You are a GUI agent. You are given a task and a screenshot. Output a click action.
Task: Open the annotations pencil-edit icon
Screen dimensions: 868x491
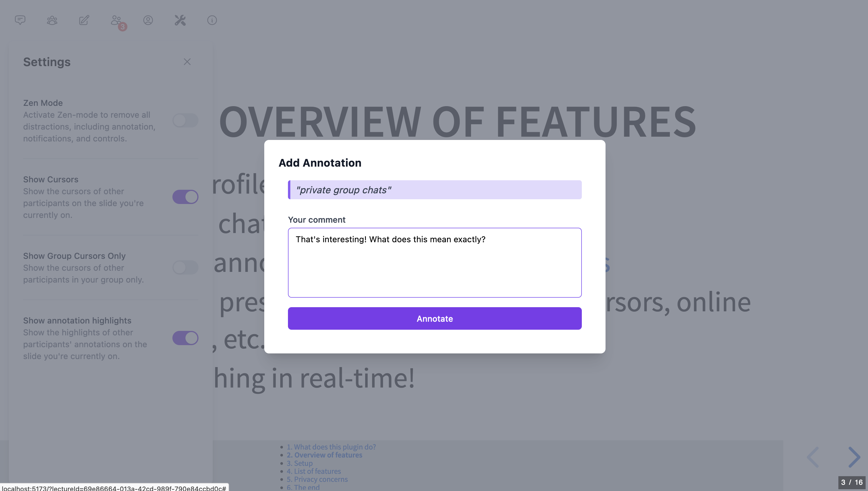tap(84, 20)
